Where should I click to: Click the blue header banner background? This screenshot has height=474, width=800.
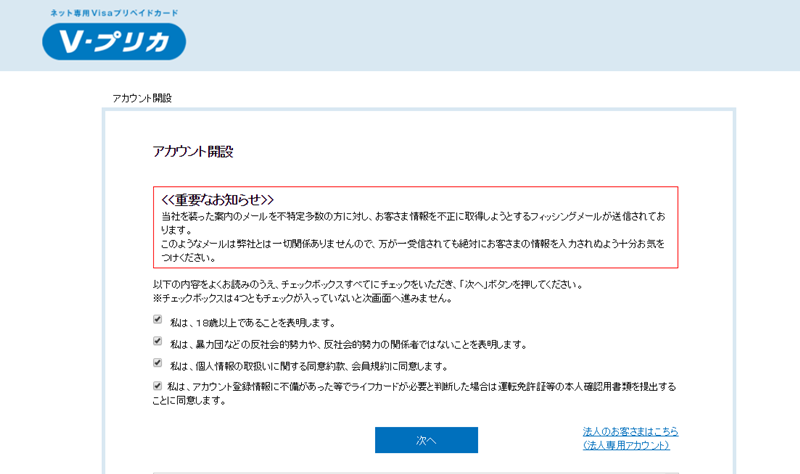[500, 35]
